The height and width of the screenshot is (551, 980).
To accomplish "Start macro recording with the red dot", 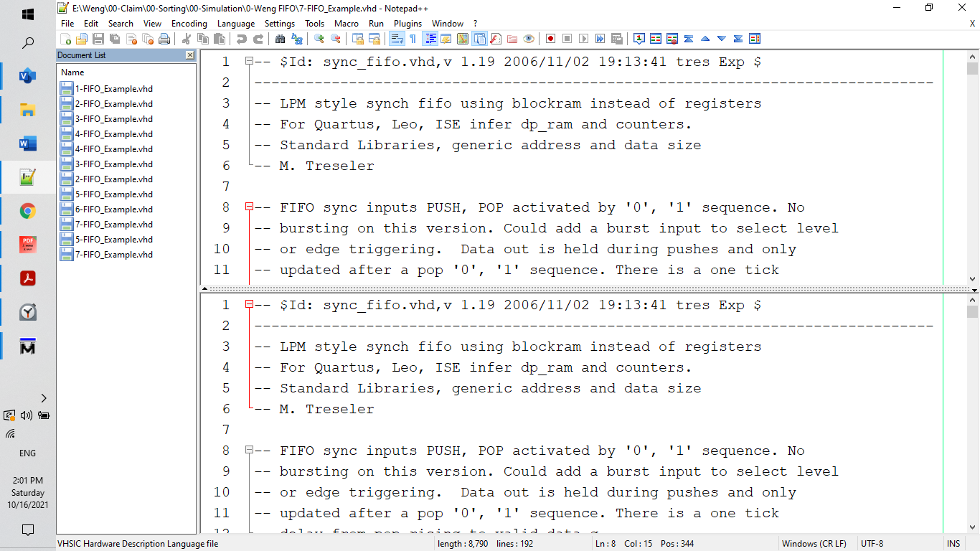I will 550,39.
